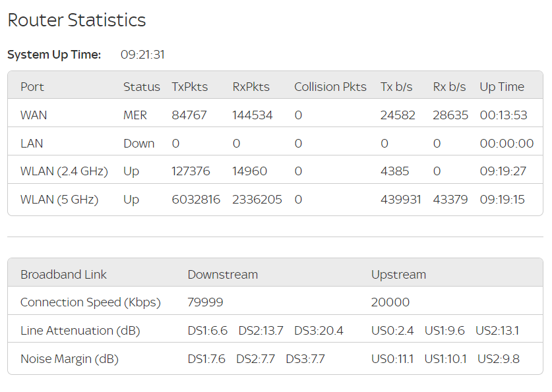Select WLAN 2.4 GHz RxPkts value 14960
Screen dimensions: 552x392
(249, 171)
